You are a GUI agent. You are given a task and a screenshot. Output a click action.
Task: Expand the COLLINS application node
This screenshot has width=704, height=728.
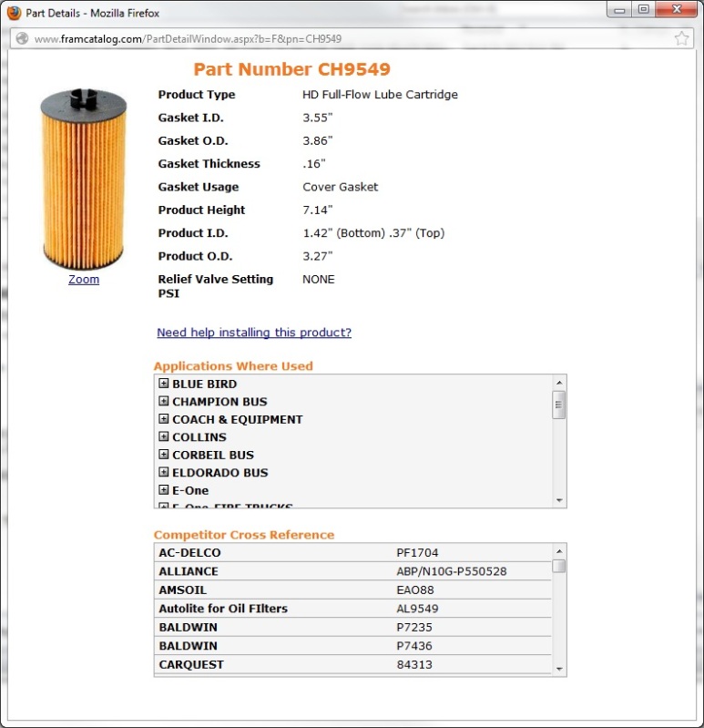point(163,436)
